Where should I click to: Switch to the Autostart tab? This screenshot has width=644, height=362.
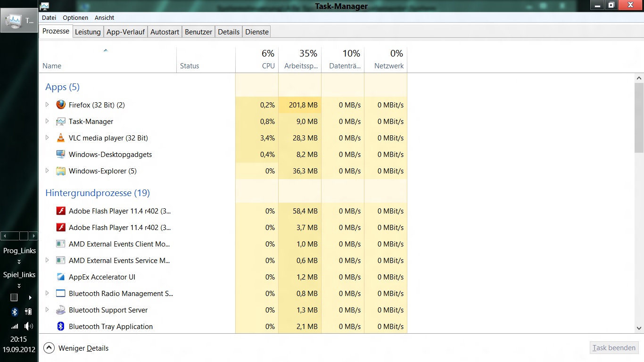click(165, 32)
